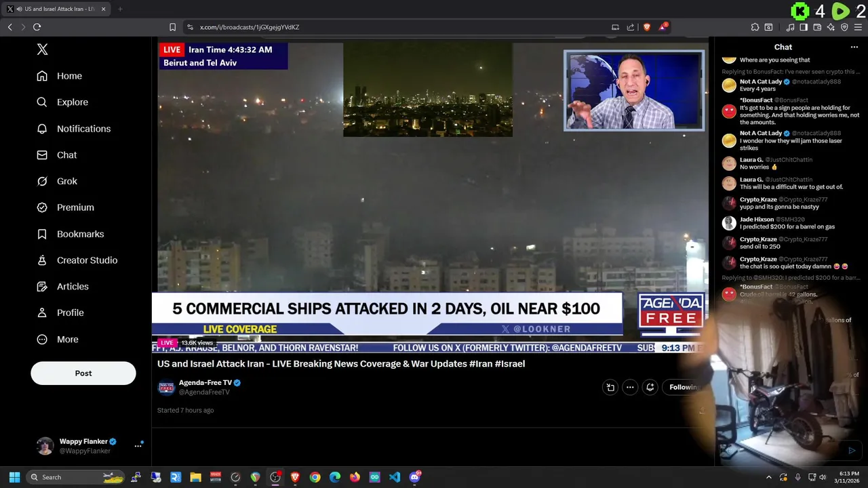Open Discord from taskbar
Viewport: 868px width, 488px height.
(x=415, y=477)
